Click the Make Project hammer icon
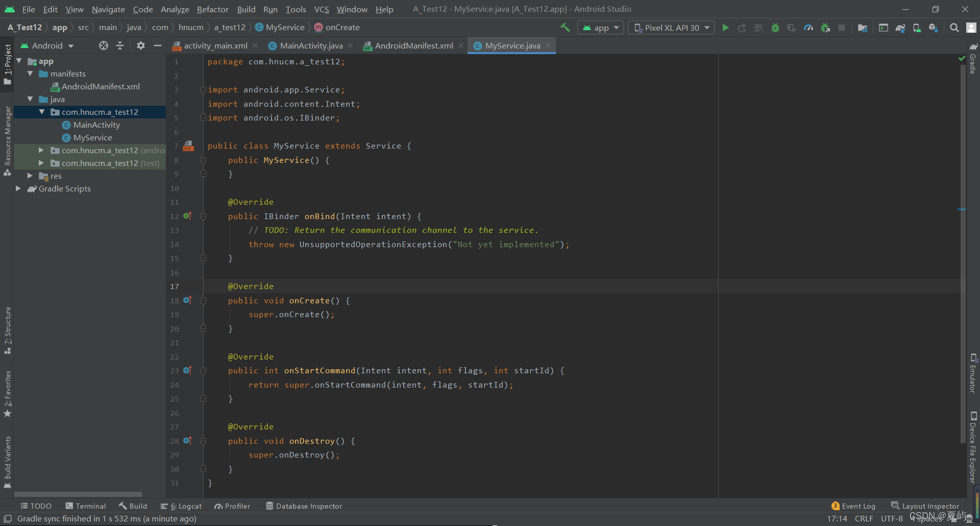This screenshot has width=980, height=526. tap(565, 28)
